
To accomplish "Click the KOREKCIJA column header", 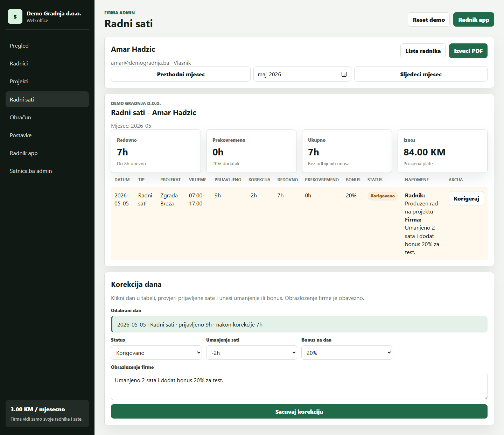I will click(x=259, y=180).
